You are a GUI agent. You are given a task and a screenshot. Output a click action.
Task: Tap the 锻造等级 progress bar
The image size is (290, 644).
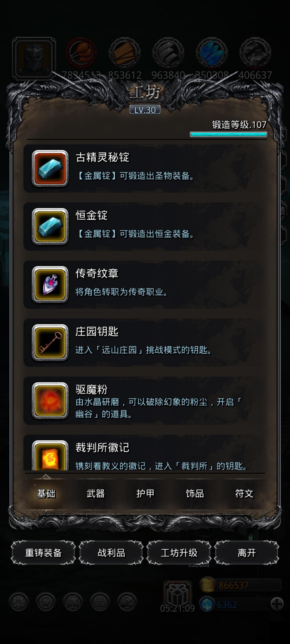coord(229,134)
